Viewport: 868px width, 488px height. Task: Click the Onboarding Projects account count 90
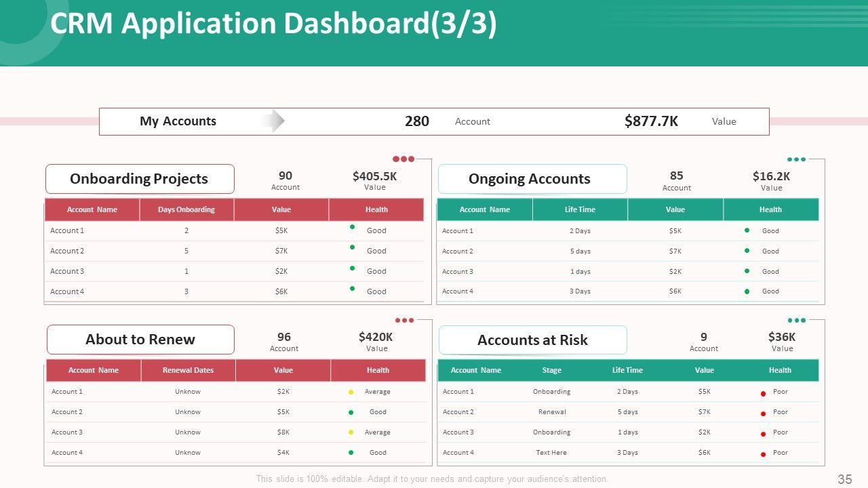coord(285,176)
